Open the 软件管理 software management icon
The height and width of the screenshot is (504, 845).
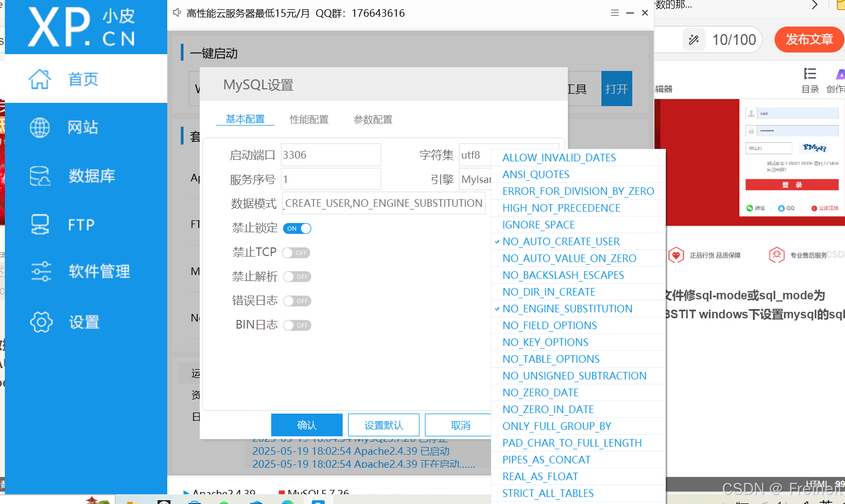pyautogui.click(x=41, y=271)
